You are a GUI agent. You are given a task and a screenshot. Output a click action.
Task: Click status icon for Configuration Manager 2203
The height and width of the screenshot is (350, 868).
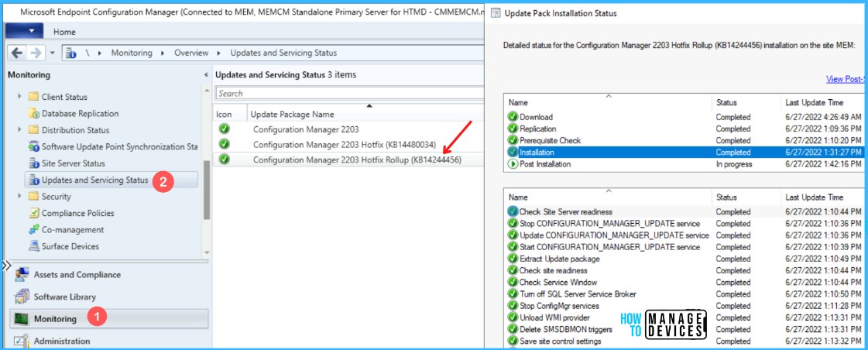tap(225, 129)
